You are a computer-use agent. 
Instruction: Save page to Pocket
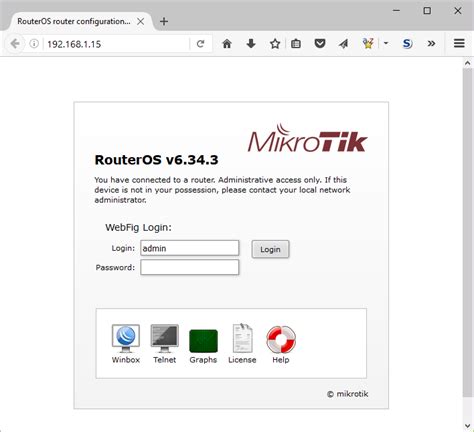click(320, 44)
